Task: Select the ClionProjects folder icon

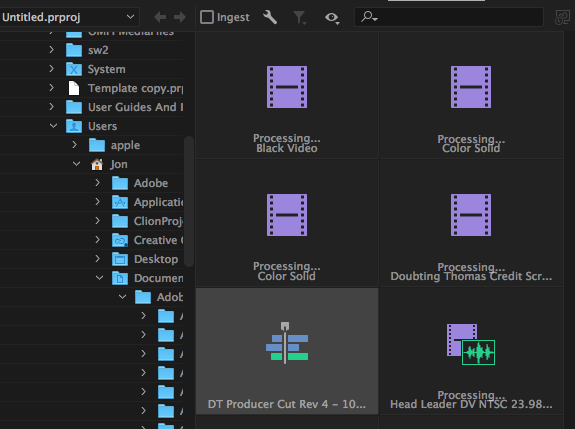Action: pos(120,221)
